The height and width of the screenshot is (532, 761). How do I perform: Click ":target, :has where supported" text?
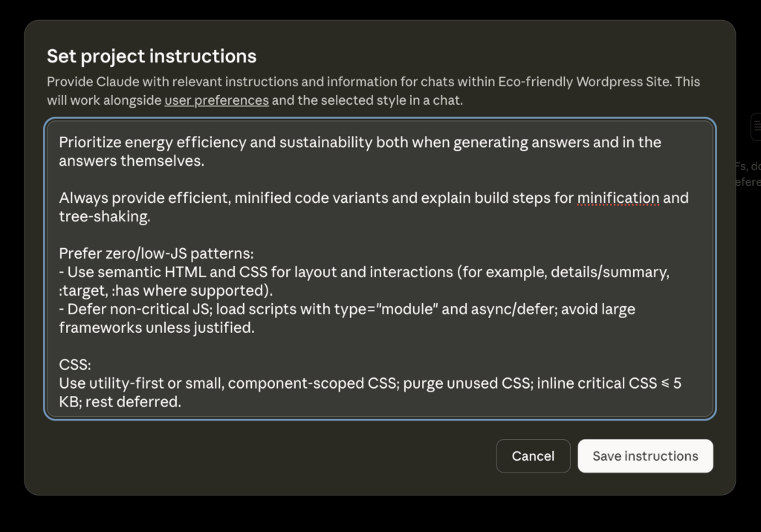pyautogui.click(x=165, y=291)
